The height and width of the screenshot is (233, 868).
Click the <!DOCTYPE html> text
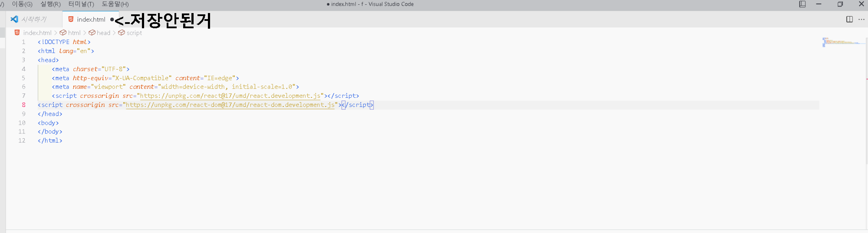pyautogui.click(x=64, y=42)
